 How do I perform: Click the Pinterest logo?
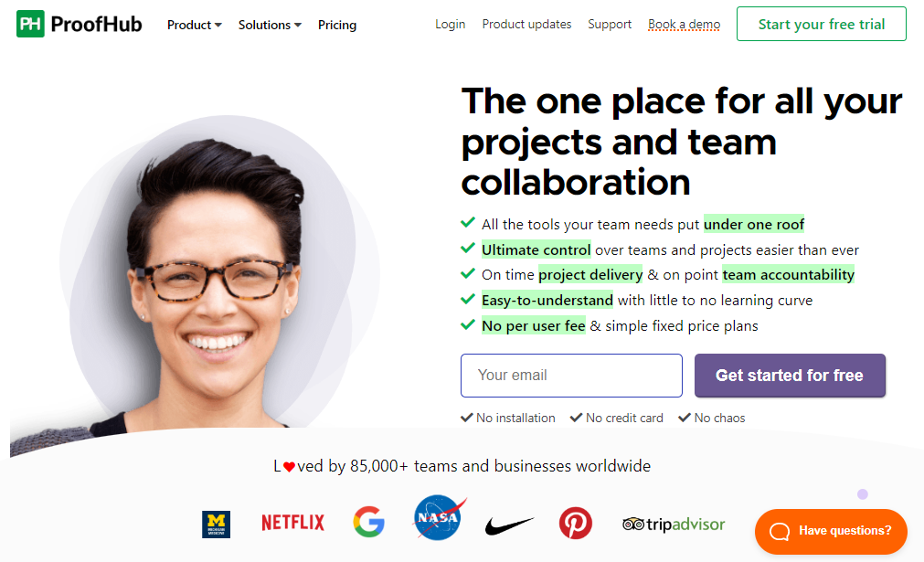click(x=576, y=523)
